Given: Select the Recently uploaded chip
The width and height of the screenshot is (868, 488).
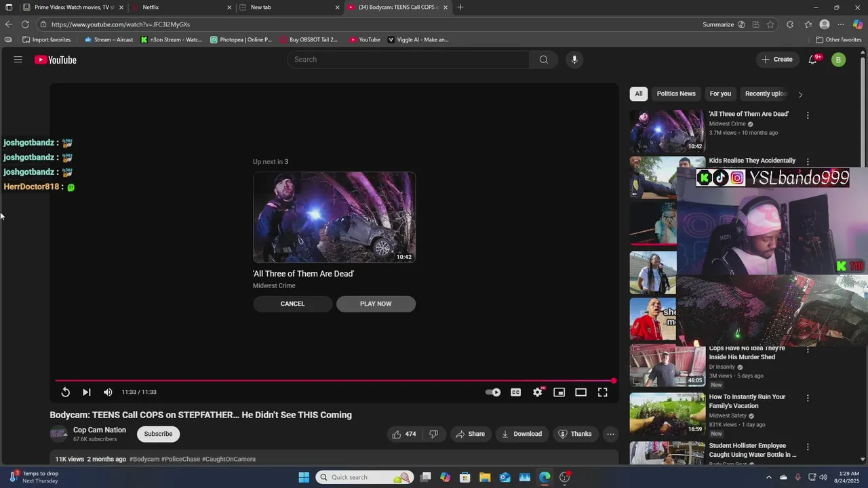Looking at the screenshot, I should click(x=765, y=94).
